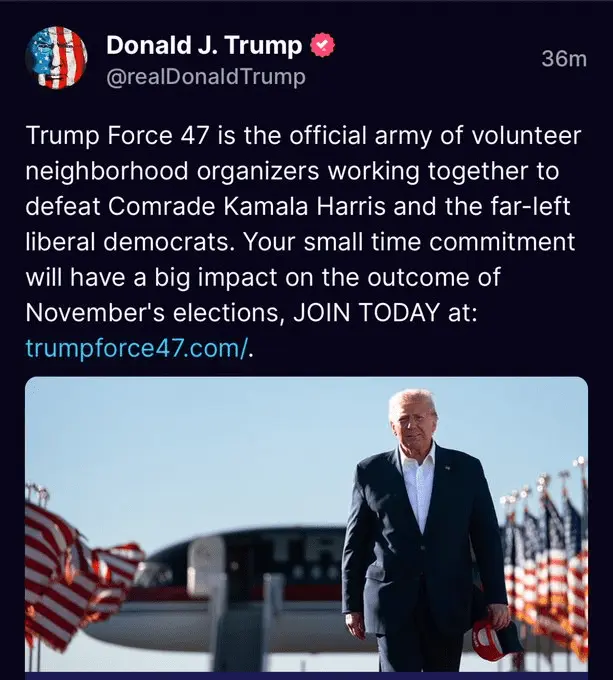Open the flag-themed profile avatar

(56, 58)
